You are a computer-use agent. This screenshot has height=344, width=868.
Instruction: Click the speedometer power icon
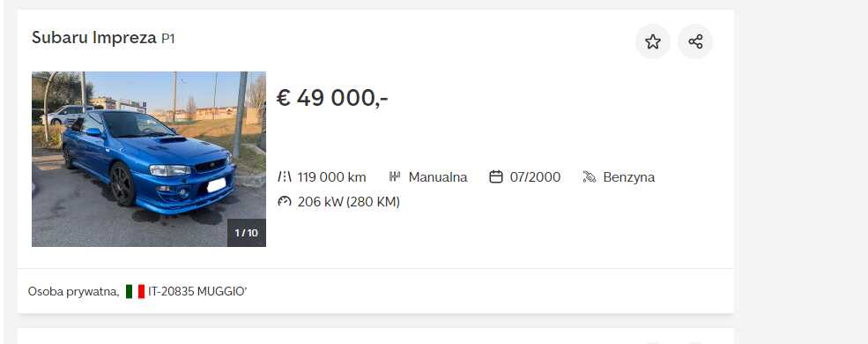(284, 201)
